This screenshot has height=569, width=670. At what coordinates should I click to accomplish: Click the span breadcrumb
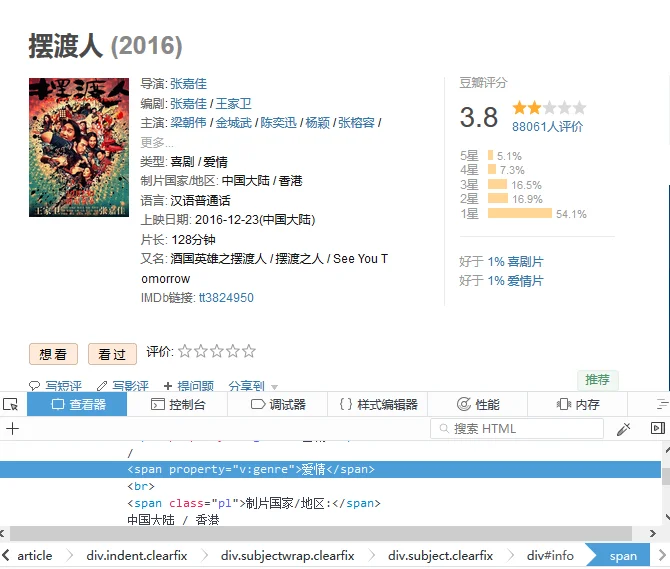(x=623, y=556)
